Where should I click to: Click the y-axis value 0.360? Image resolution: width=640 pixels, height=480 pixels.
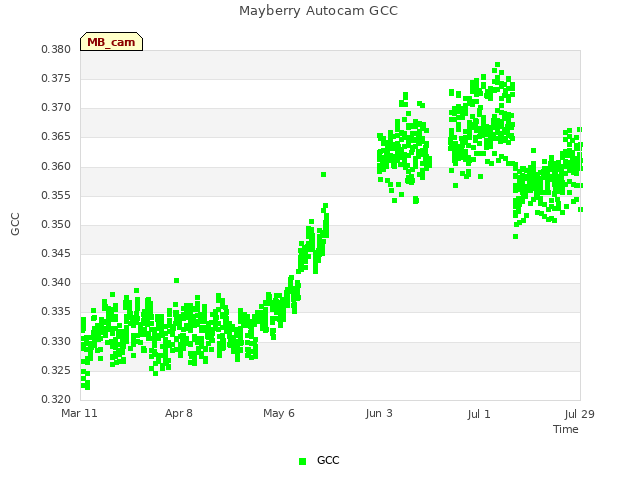click(56, 167)
